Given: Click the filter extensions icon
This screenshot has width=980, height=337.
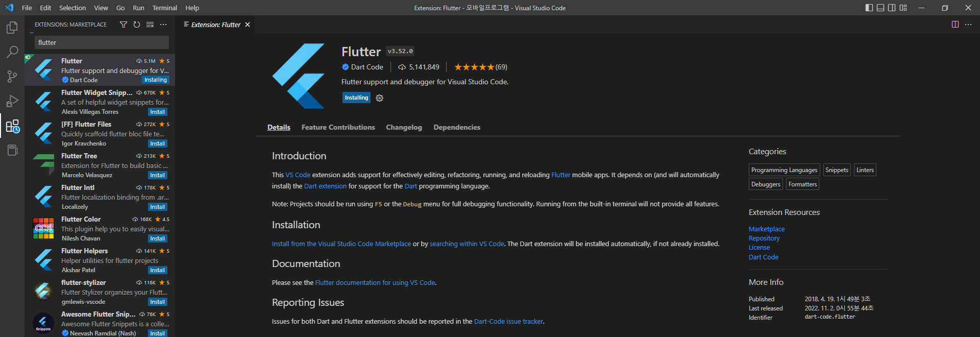Looking at the screenshot, I should (x=124, y=25).
